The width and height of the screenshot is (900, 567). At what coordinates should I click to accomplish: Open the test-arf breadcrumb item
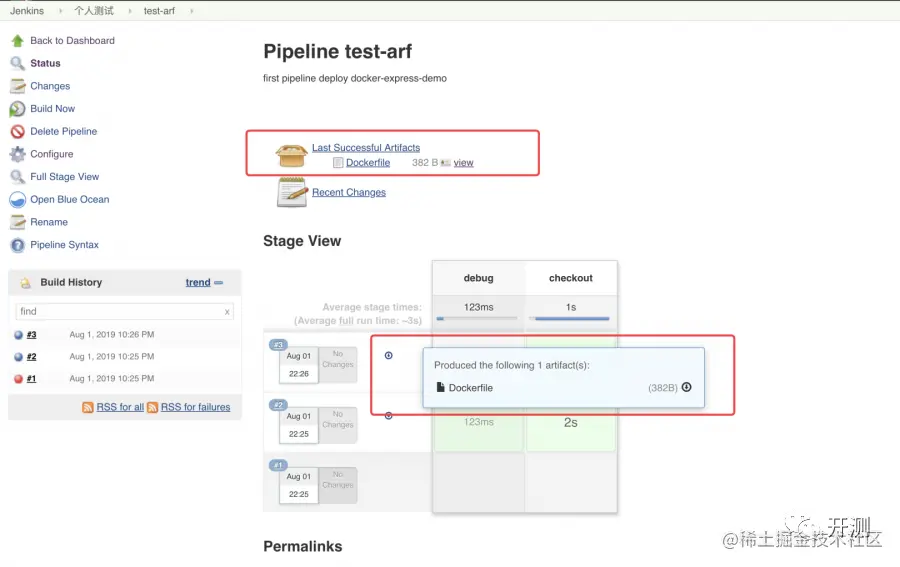point(159,11)
